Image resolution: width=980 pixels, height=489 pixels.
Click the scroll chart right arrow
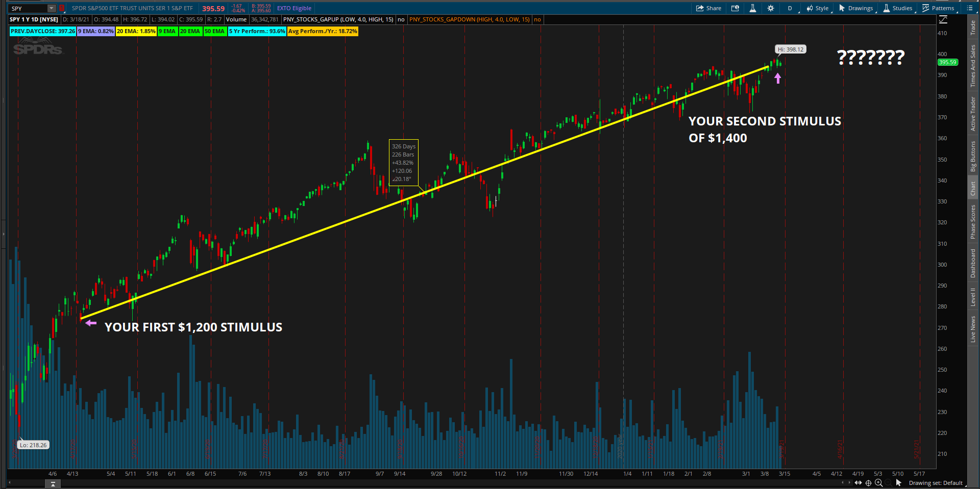[849, 482]
